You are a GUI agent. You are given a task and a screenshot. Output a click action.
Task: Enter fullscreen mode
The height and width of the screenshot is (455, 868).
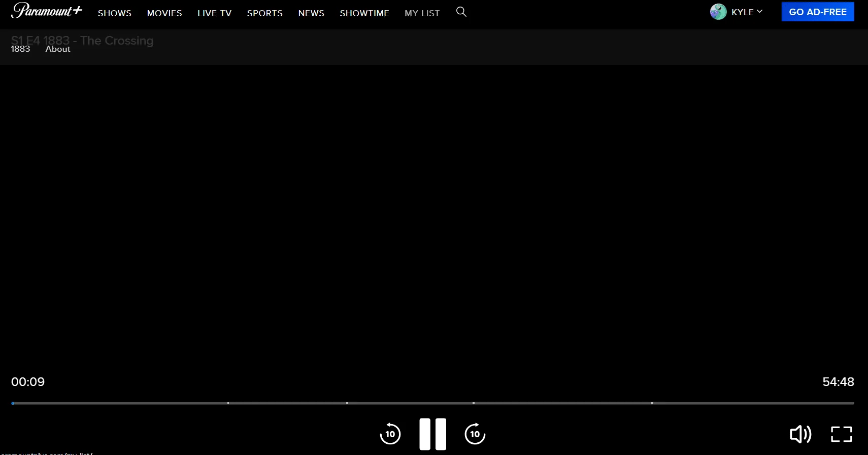[841, 434]
